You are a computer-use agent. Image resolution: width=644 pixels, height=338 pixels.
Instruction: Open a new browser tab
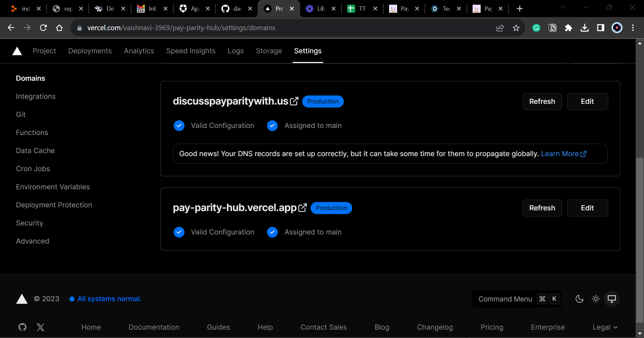click(x=520, y=9)
